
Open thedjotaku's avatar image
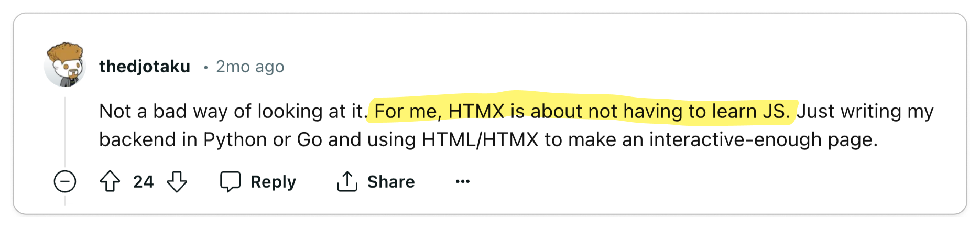click(x=65, y=65)
